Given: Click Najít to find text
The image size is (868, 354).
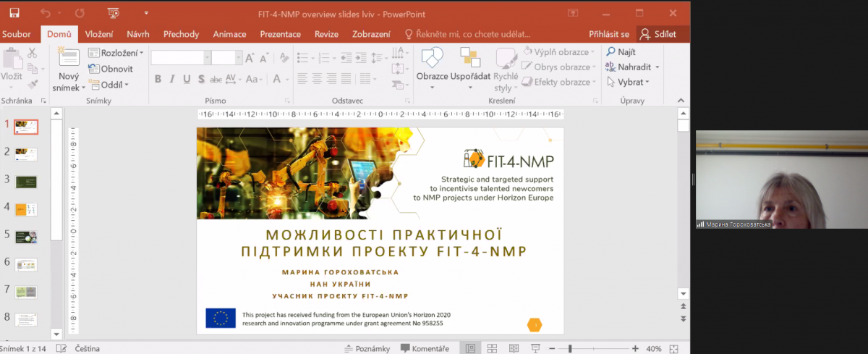Looking at the screenshot, I should pyautogui.click(x=621, y=52).
